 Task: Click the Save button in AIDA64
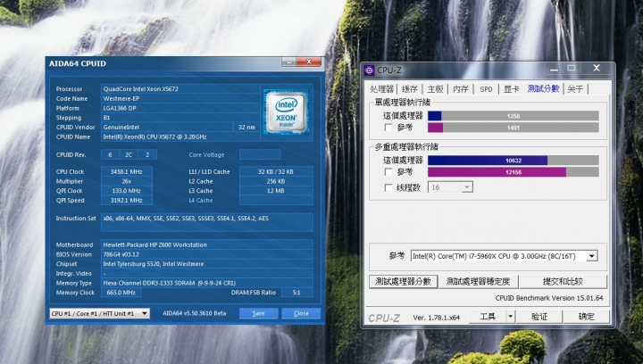tap(258, 313)
